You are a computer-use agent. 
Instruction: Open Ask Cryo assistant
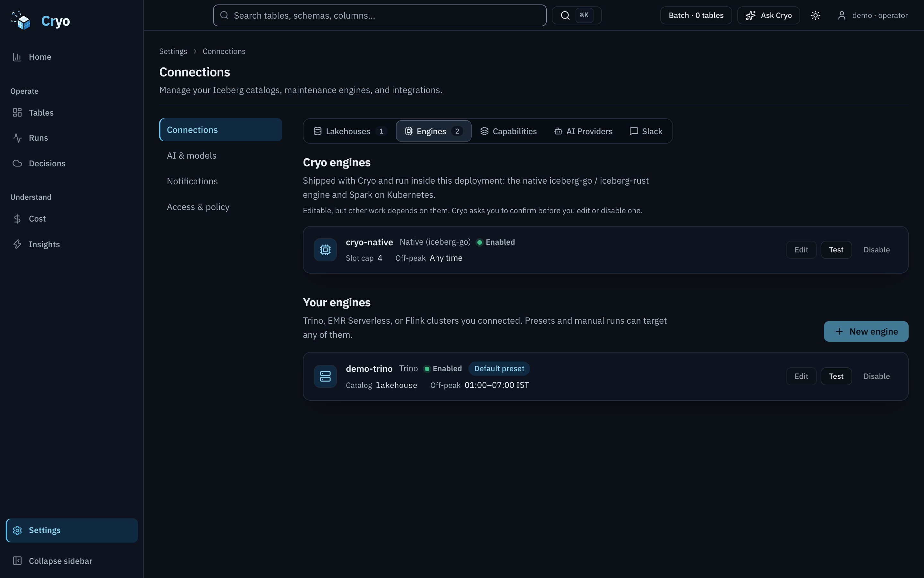tap(769, 15)
